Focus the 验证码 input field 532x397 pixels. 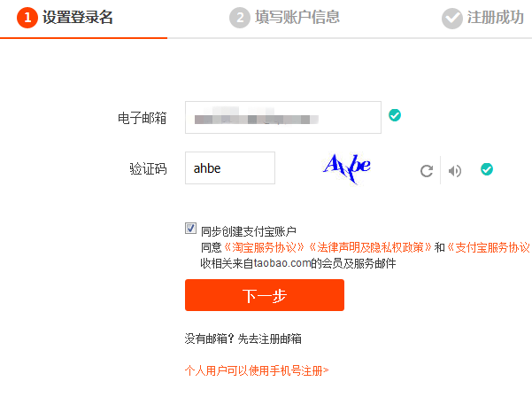230,168
